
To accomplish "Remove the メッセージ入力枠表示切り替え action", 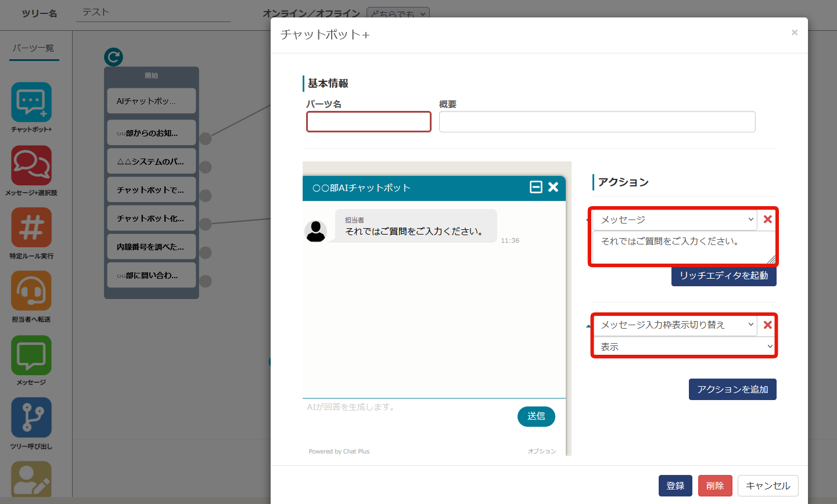I will (x=767, y=325).
